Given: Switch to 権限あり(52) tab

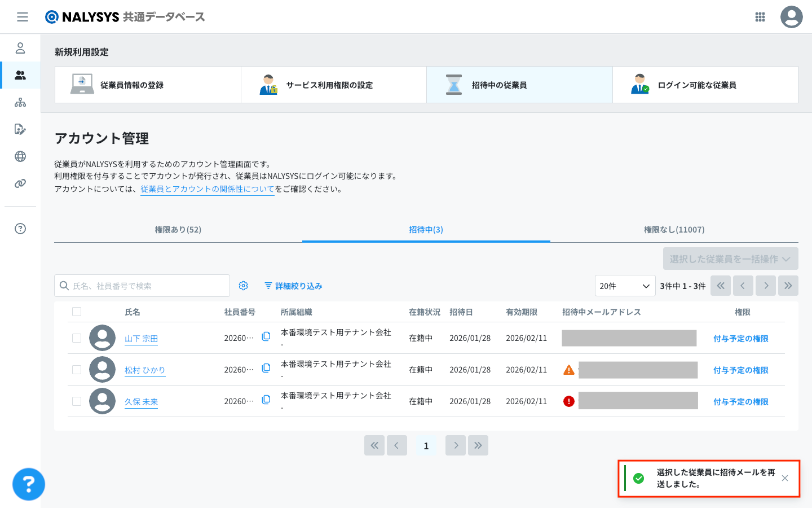Looking at the screenshot, I should pyautogui.click(x=178, y=230).
